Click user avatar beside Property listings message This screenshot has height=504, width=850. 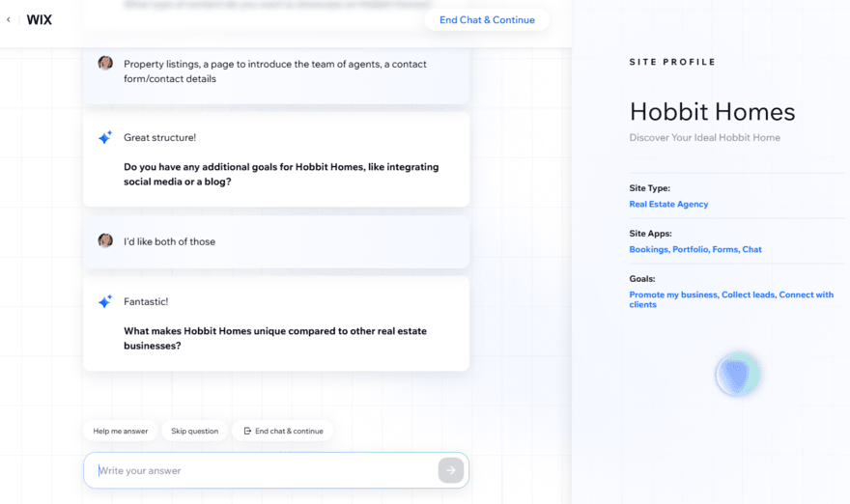pyautogui.click(x=105, y=64)
